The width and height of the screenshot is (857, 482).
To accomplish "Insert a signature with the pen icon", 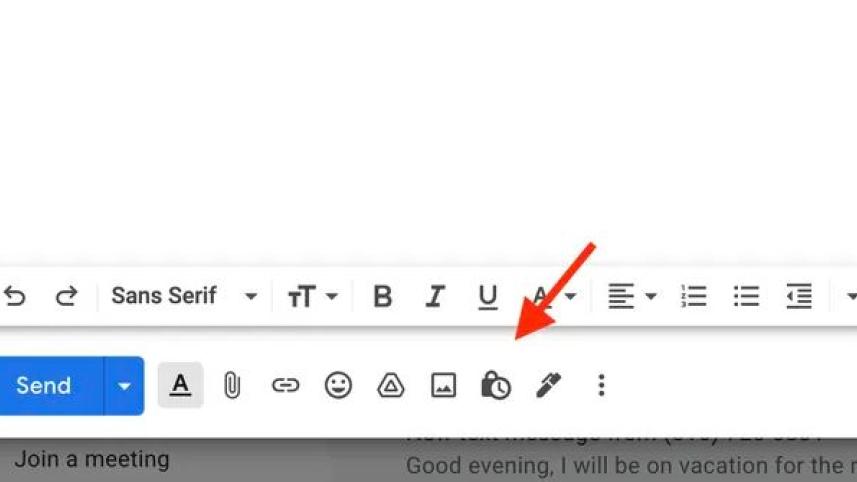I will coord(548,385).
